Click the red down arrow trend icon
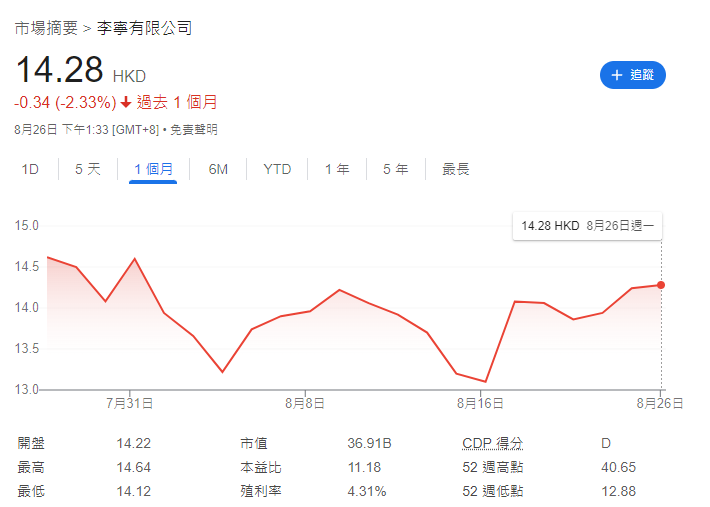This screenshot has width=710, height=507. pos(126,102)
